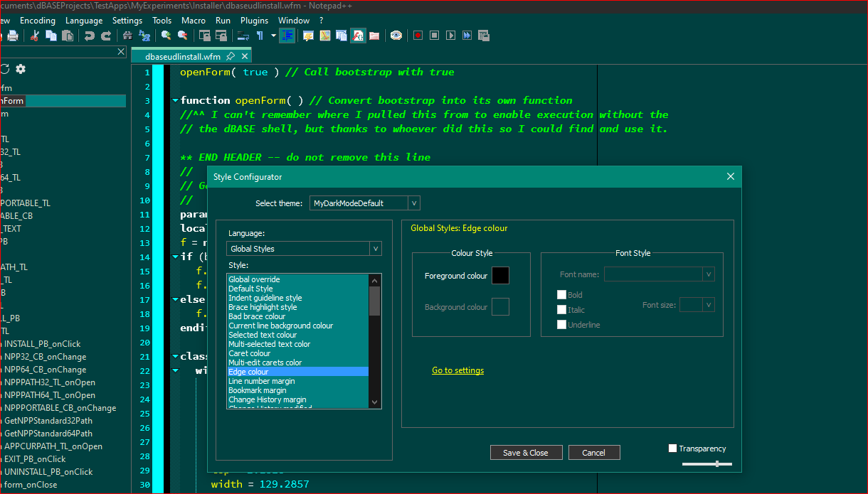Click the Monitoring eye toolbar icon
Image resolution: width=868 pixels, height=494 pixels.
[x=396, y=36]
